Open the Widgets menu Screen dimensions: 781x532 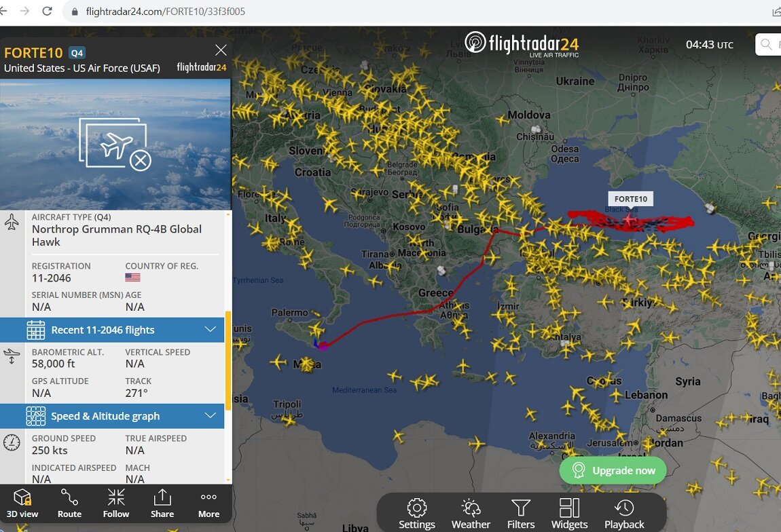coord(569,514)
